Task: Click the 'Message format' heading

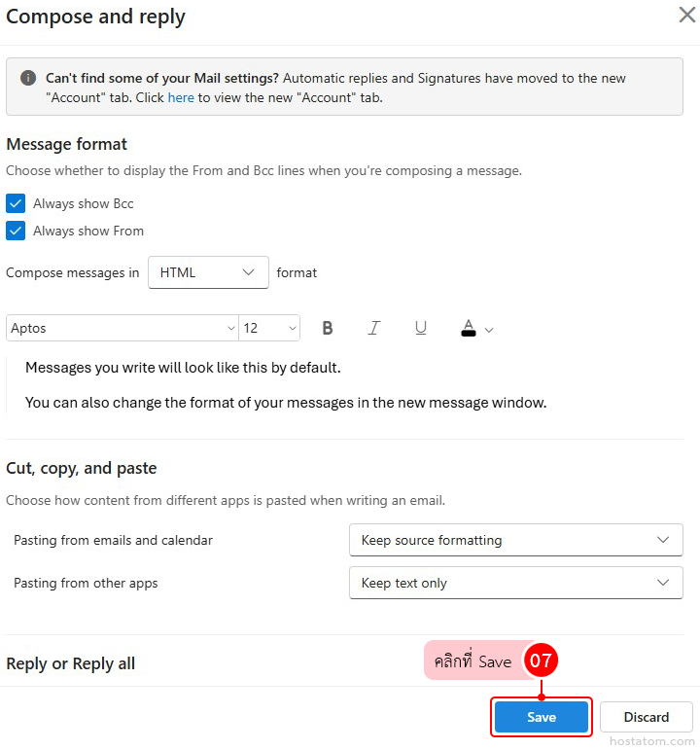Action: click(x=66, y=144)
